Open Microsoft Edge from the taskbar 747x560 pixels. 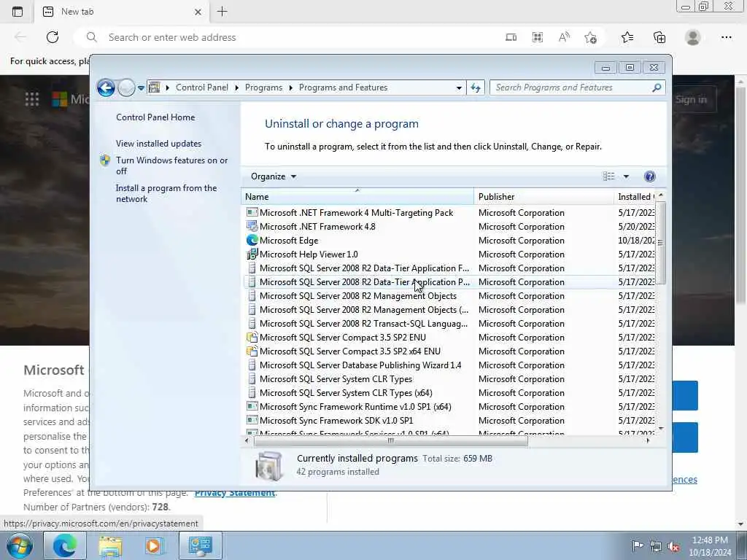[x=65, y=545]
